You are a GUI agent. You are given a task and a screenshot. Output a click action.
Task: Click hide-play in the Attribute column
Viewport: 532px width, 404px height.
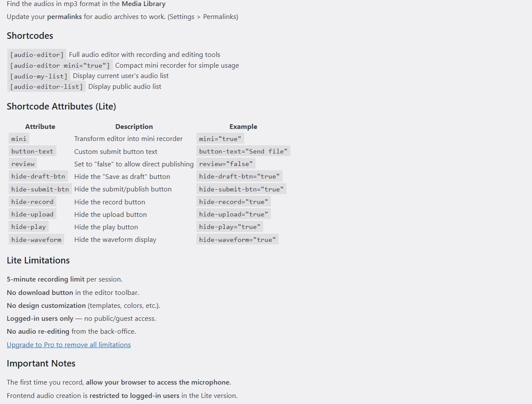coord(28,227)
